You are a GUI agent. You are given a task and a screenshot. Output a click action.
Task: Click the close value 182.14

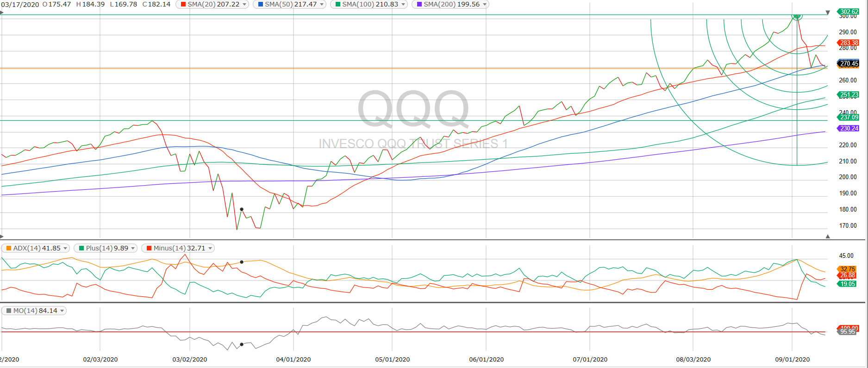(159, 4)
